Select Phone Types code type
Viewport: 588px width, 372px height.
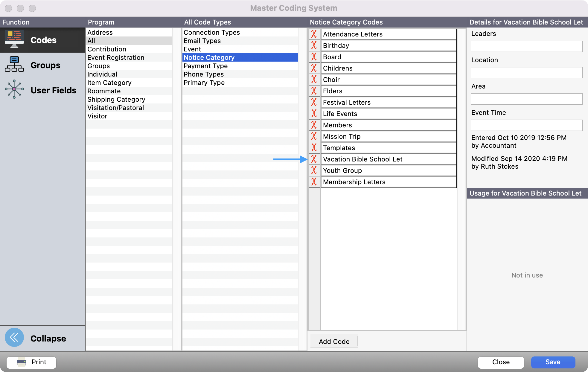(x=204, y=74)
